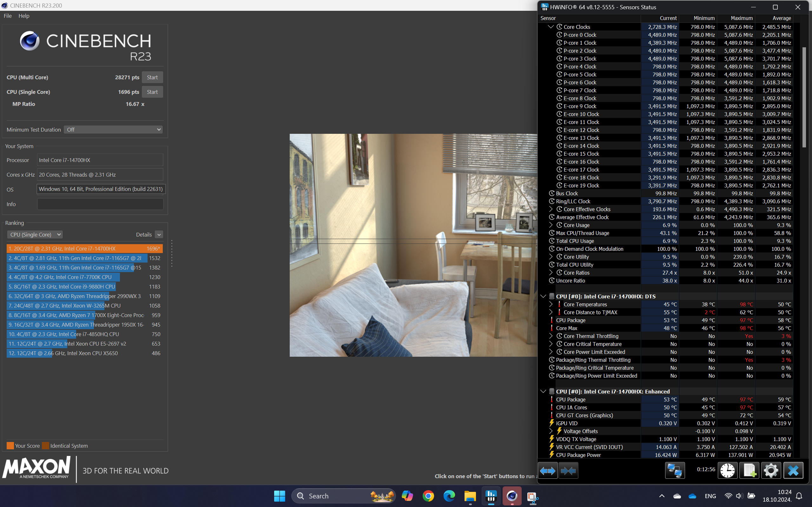Open taskbar Search box
812x507 pixels.
[344, 496]
